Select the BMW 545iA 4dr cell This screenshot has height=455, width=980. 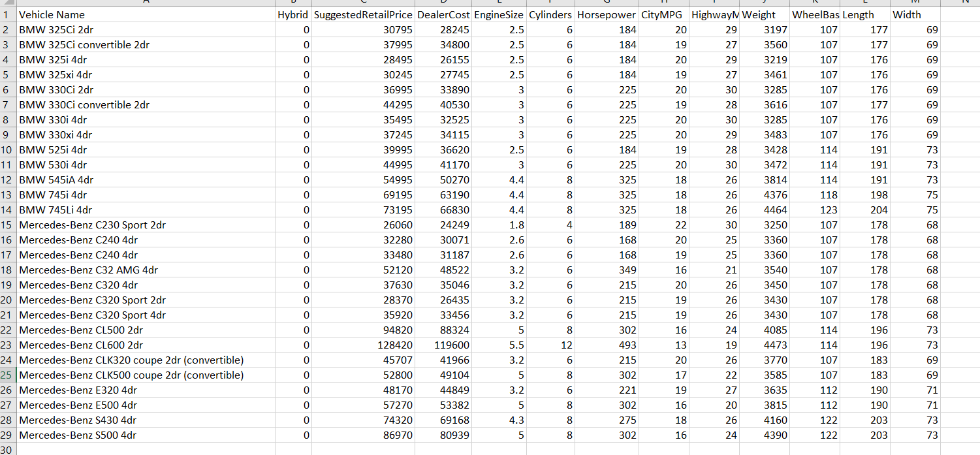[x=146, y=180]
